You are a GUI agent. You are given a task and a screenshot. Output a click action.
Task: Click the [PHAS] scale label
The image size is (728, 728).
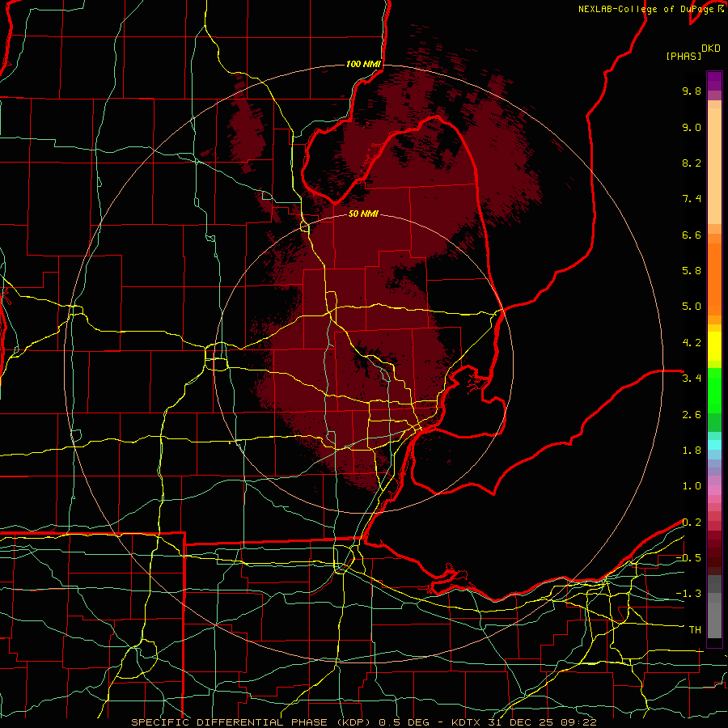(684, 56)
